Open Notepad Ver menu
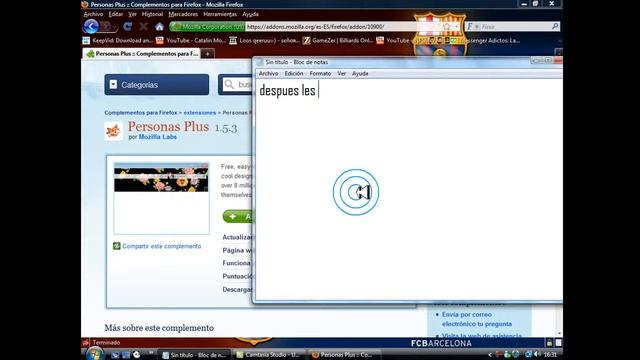 point(342,73)
